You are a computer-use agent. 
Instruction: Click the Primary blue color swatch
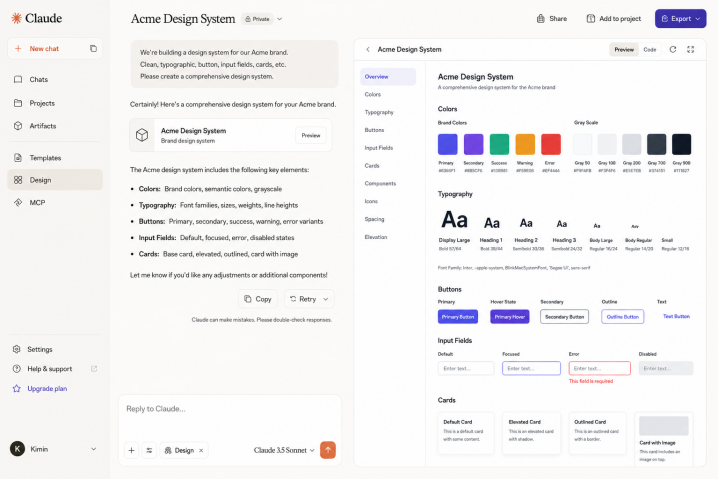(447, 144)
